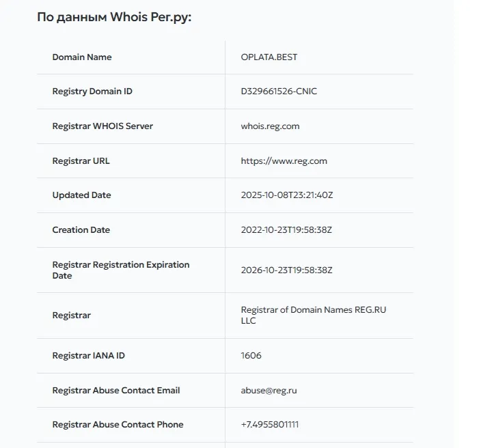Click the Registrar WHOIS Server label
This screenshot has width=481, height=448.
(x=102, y=126)
